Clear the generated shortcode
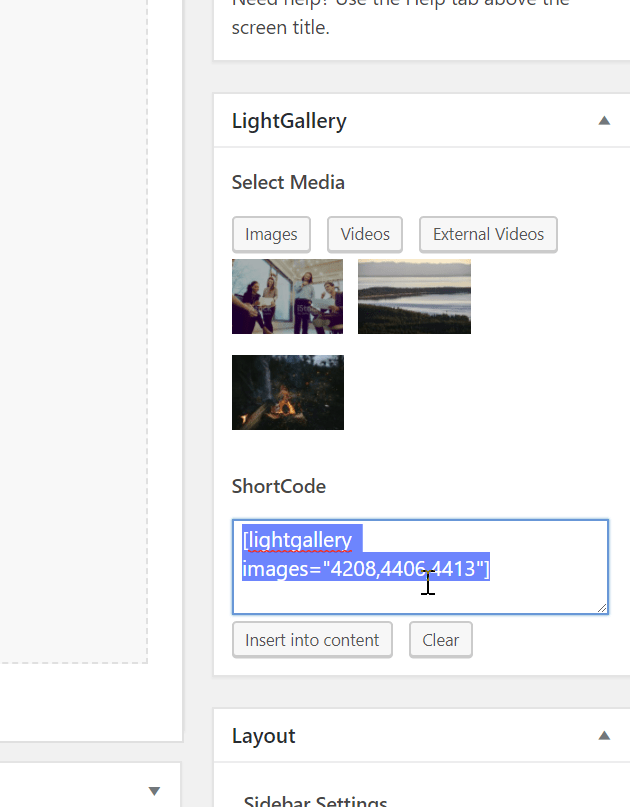 coord(440,639)
